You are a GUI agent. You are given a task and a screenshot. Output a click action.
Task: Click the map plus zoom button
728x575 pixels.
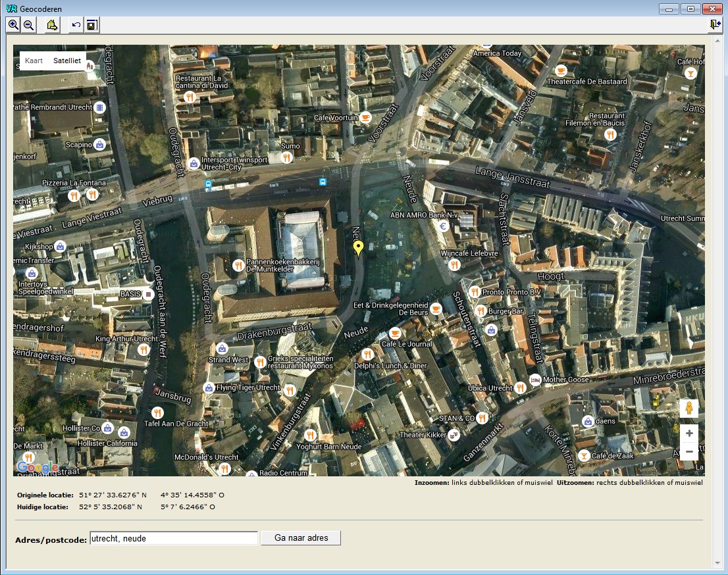pyautogui.click(x=689, y=433)
